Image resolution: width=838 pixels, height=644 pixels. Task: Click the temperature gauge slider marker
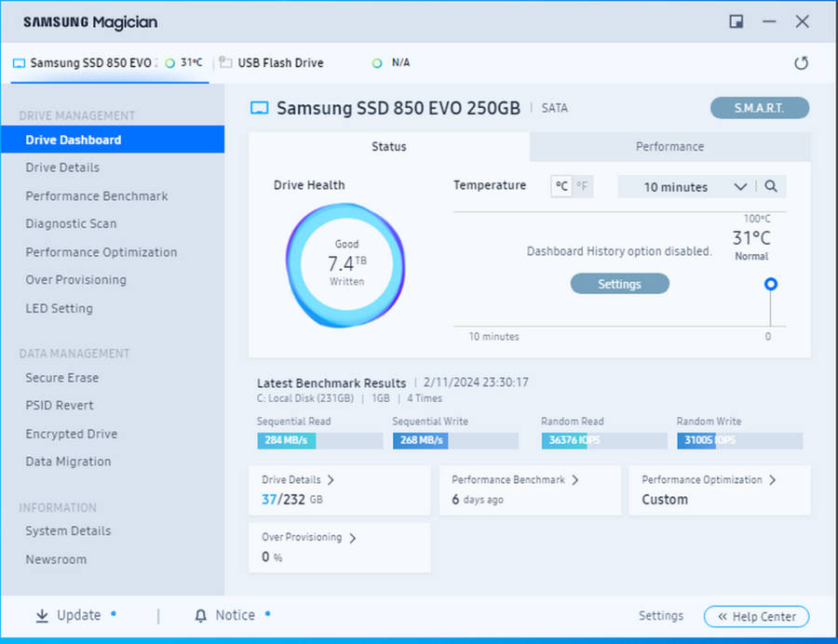tap(770, 285)
